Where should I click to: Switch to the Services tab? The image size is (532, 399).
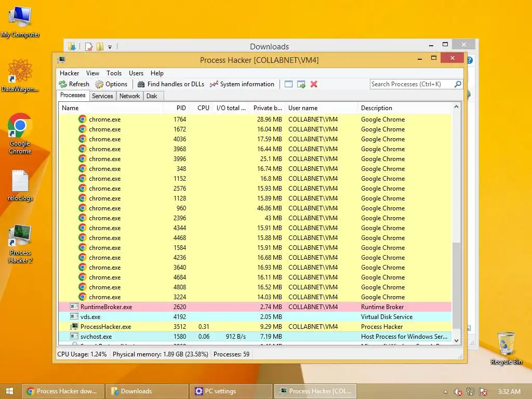(x=102, y=96)
